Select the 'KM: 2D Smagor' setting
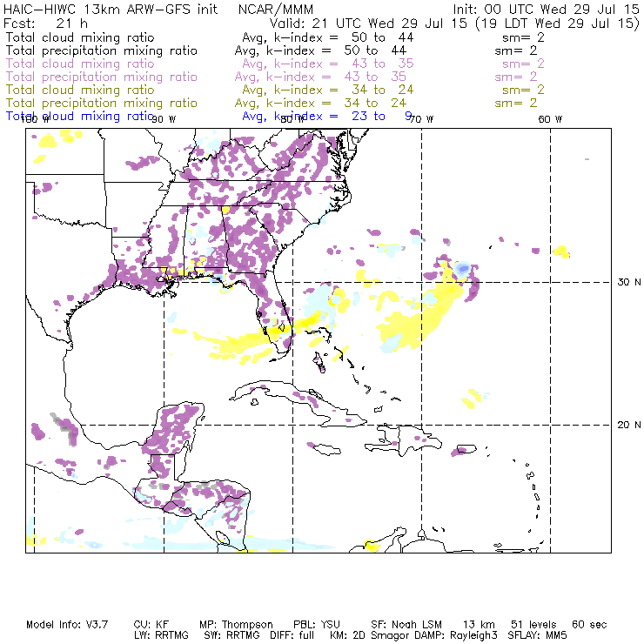The image size is (644, 644). 369,635
